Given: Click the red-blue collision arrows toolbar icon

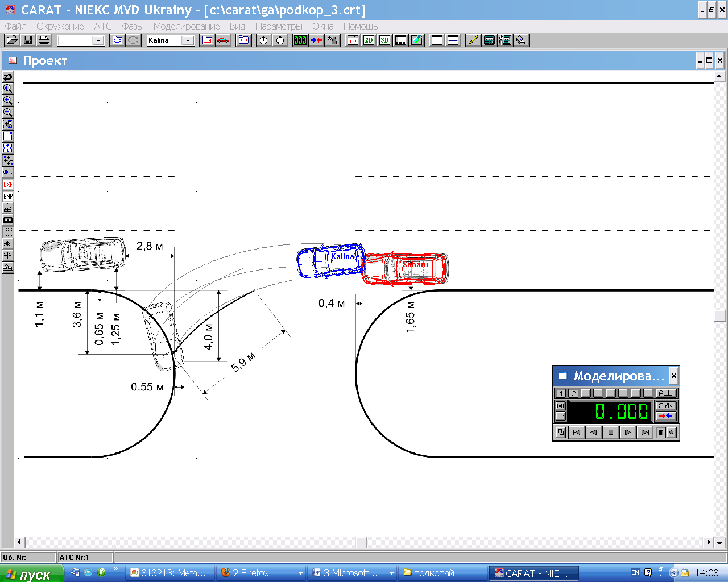Looking at the screenshot, I should click(x=316, y=40).
